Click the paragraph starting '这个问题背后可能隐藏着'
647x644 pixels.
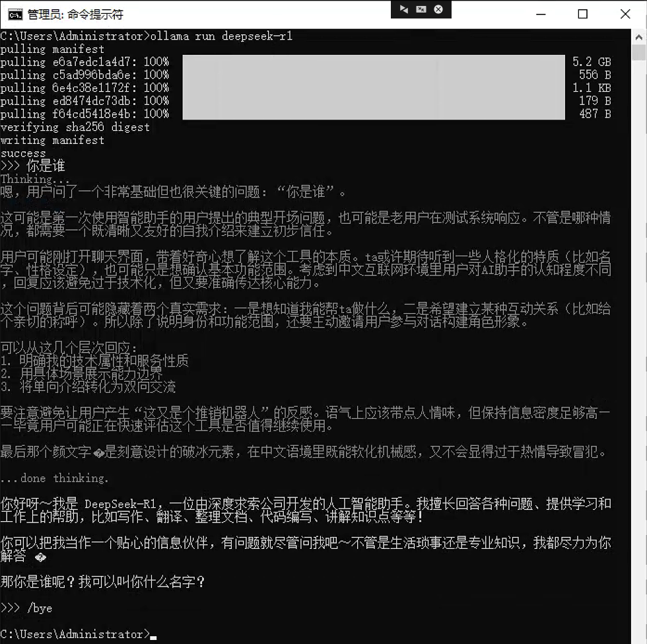(305, 314)
